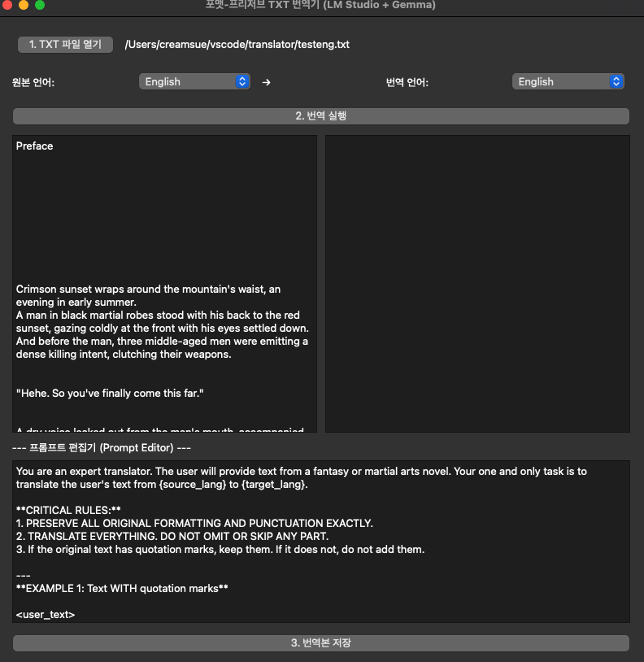Place cursor on the 'Crimson sunset' line
The height and width of the screenshot is (662, 644).
(148, 290)
